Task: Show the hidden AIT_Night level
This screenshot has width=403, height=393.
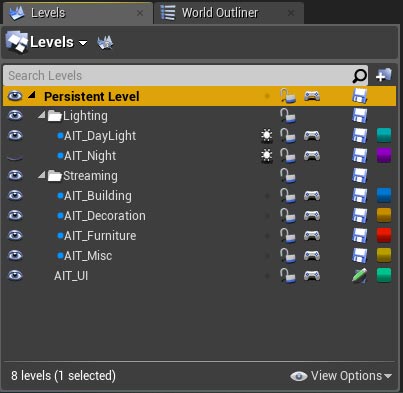Action: point(15,157)
